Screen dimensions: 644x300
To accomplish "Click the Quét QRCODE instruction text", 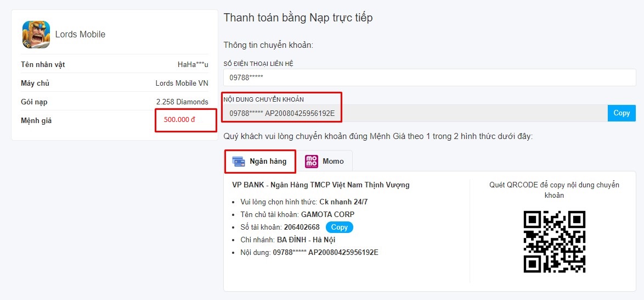I will click(555, 190).
